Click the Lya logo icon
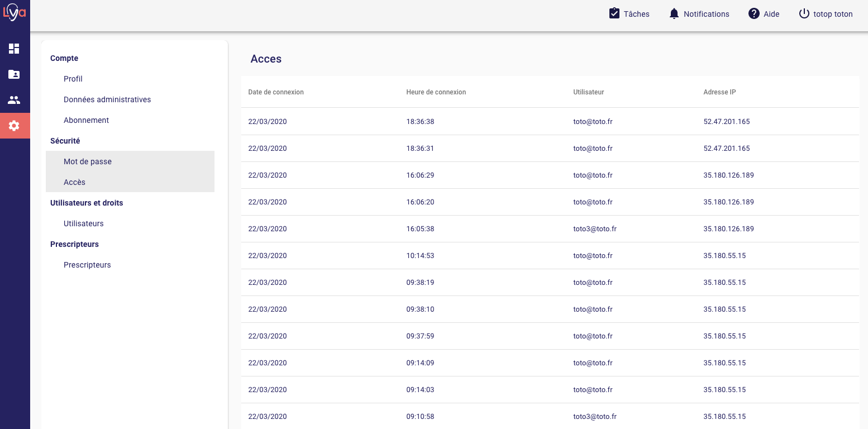Screen dimensions: 868x429 click(x=15, y=12)
